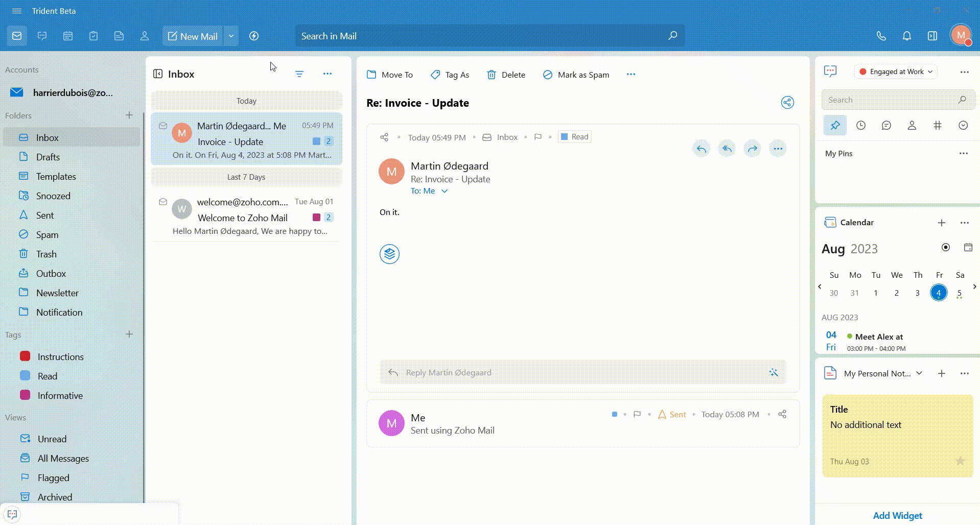Viewport: 980px width, 525px height.
Task: Click the AI sparkle icon in reply box
Action: pyautogui.click(x=773, y=373)
